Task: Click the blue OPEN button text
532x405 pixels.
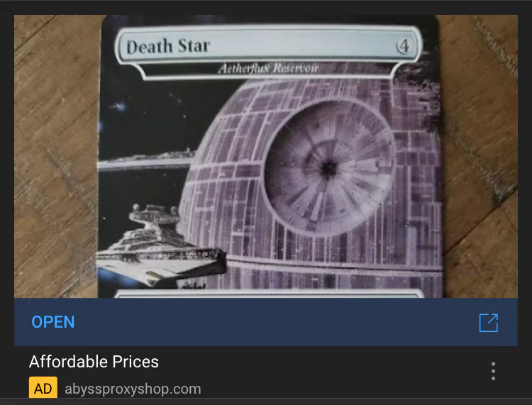Action: 53,322
